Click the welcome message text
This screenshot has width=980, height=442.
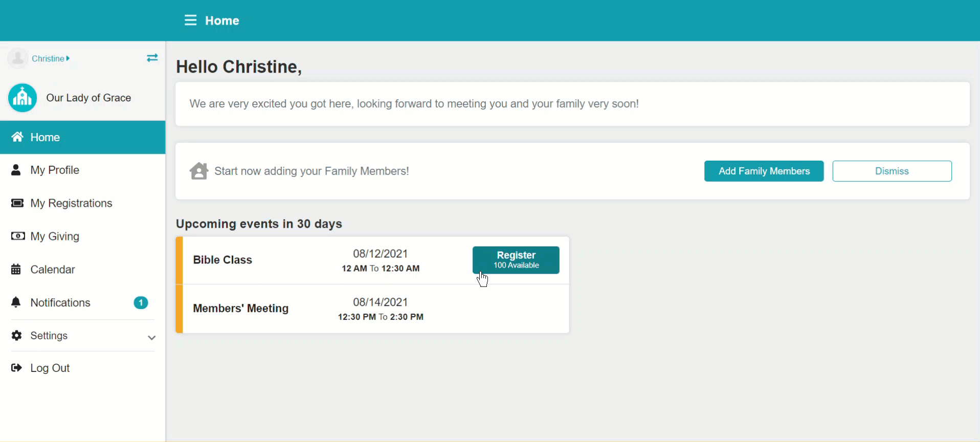point(414,104)
